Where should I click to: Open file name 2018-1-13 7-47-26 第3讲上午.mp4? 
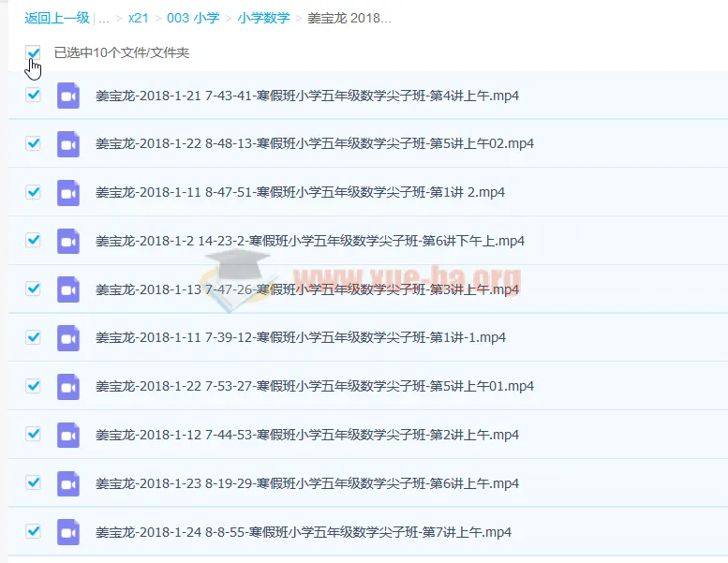click(x=307, y=289)
